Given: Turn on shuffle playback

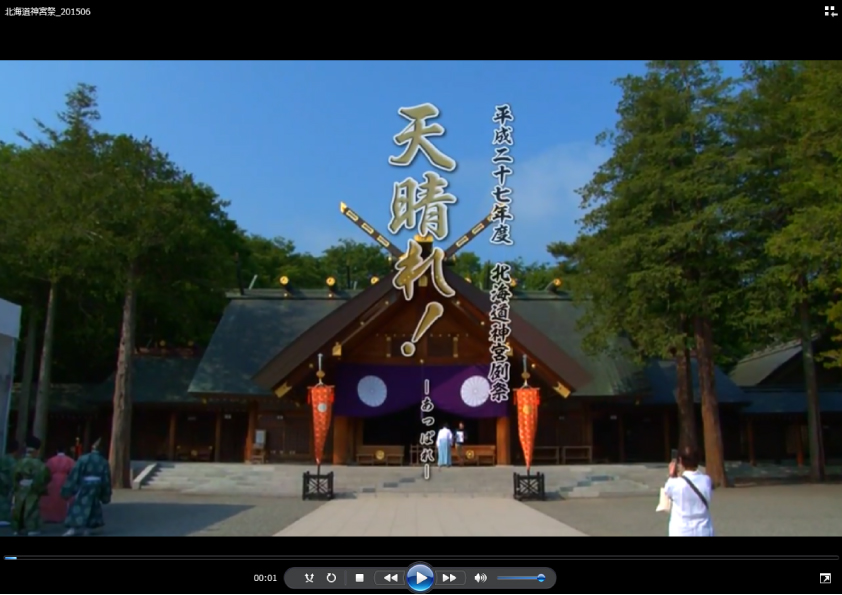Looking at the screenshot, I should [x=309, y=578].
